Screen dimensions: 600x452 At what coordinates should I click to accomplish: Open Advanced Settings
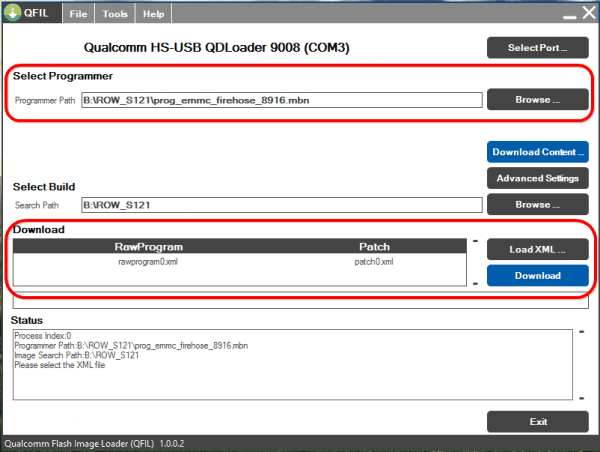[538, 178]
